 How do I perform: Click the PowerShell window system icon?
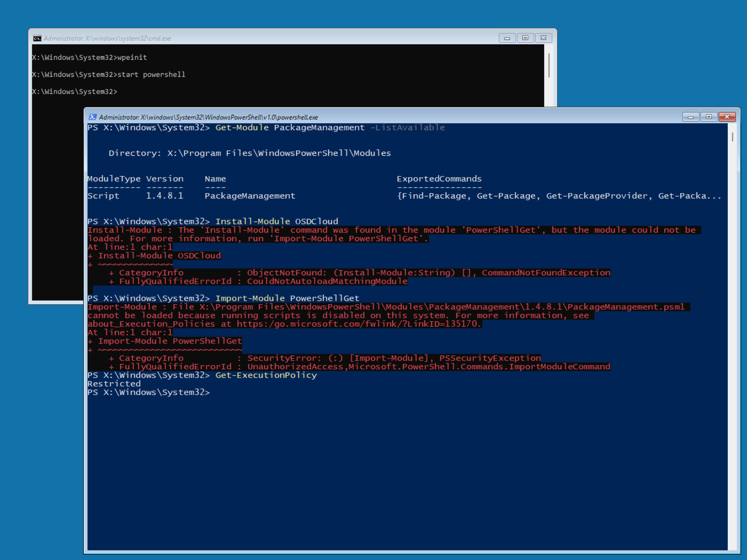(x=92, y=117)
